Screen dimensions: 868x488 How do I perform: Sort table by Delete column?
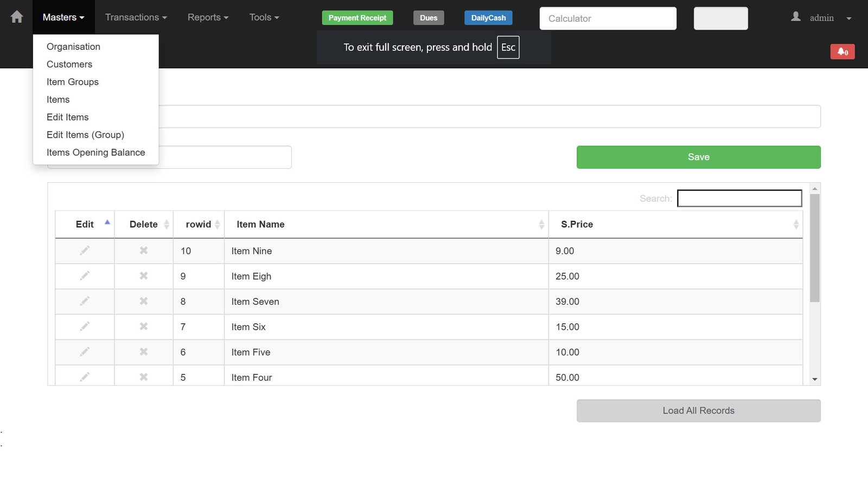click(x=144, y=224)
